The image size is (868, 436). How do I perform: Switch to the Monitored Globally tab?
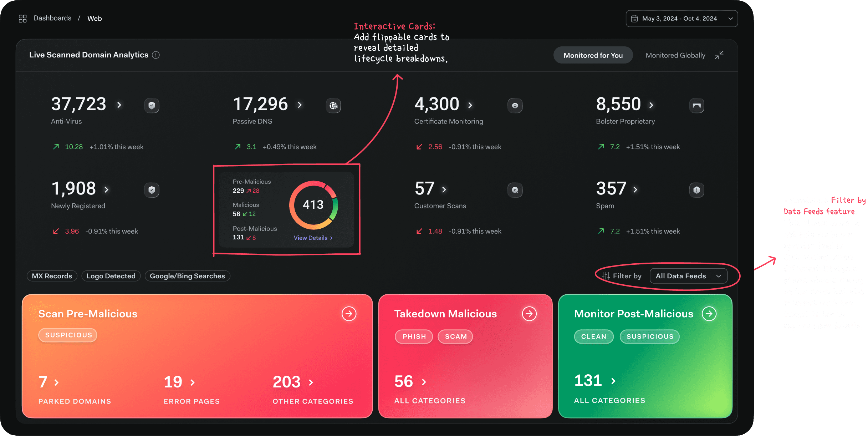click(675, 55)
